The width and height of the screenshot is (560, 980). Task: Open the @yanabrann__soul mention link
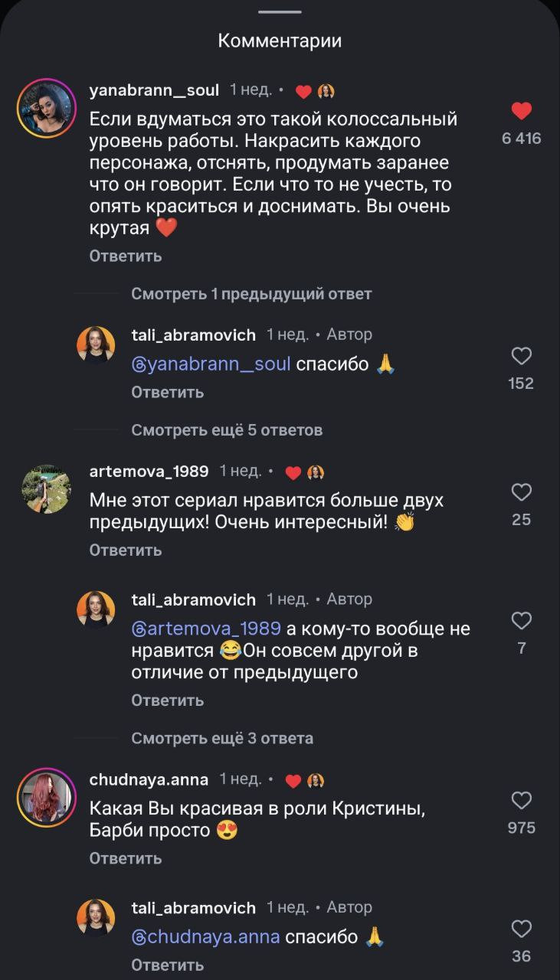pyautogui.click(x=211, y=364)
